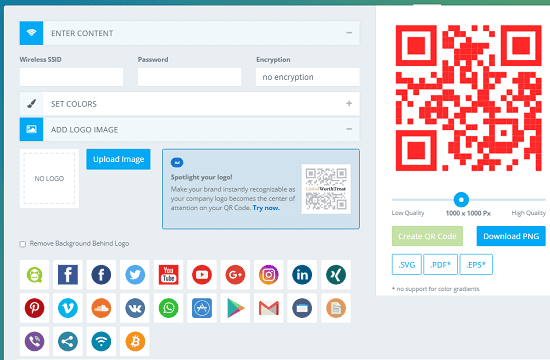This screenshot has height=360, width=550.
Task: Select the Gmail envelope logo
Action: [x=269, y=308]
